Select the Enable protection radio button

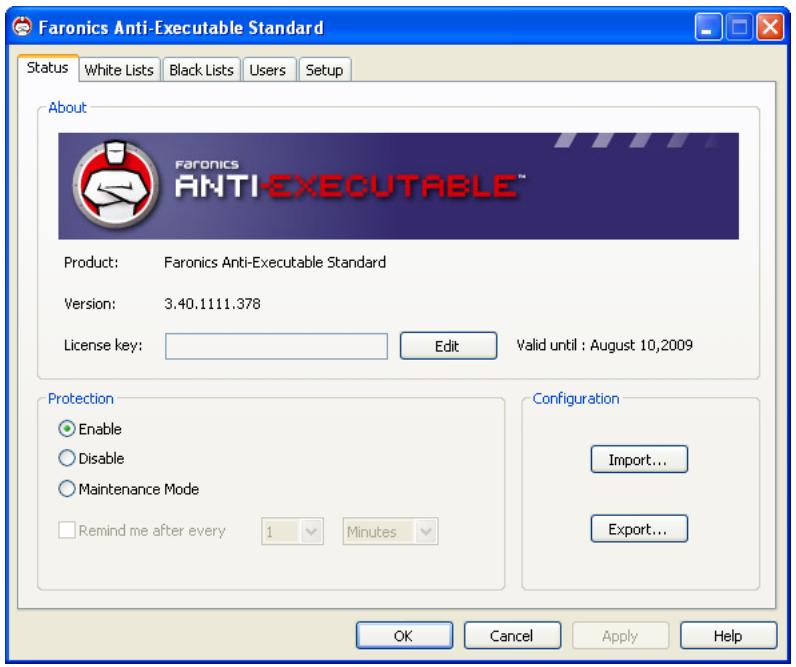(67, 429)
